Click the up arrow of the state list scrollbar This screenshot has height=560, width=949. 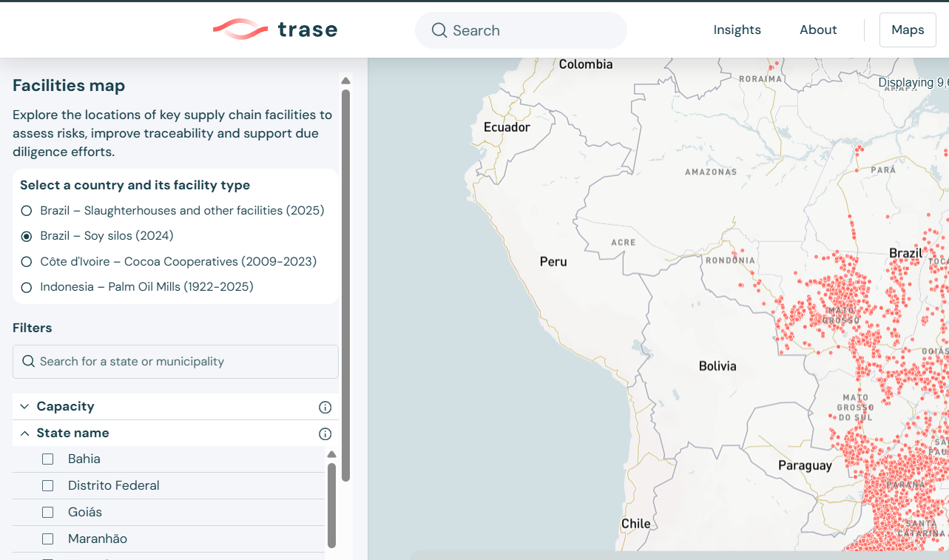332,453
